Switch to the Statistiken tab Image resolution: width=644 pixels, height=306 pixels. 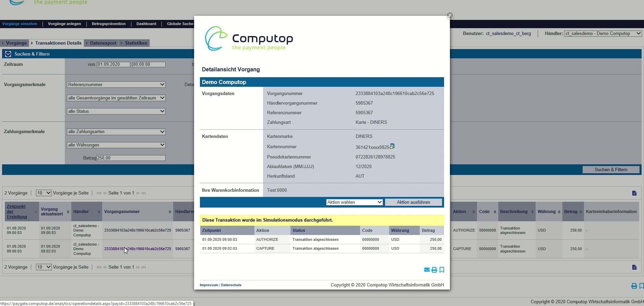coord(134,43)
